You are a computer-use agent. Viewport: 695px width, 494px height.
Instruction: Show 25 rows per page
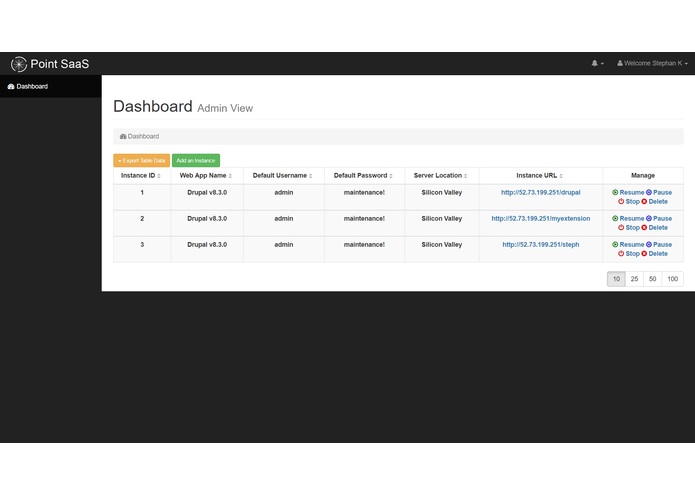click(634, 279)
